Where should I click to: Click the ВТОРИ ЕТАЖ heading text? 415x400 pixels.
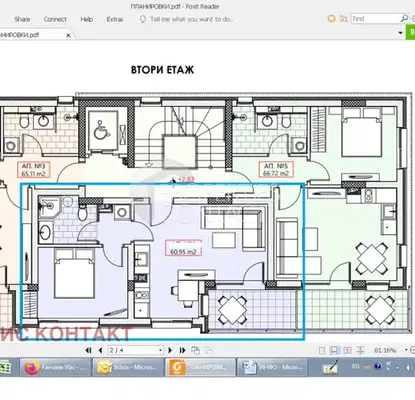pyautogui.click(x=163, y=70)
